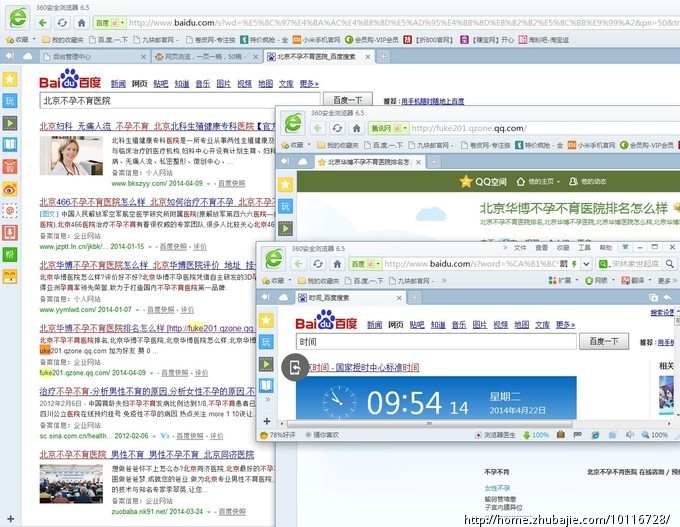Open the green video player sidebar icon in back window

pos(10,123)
